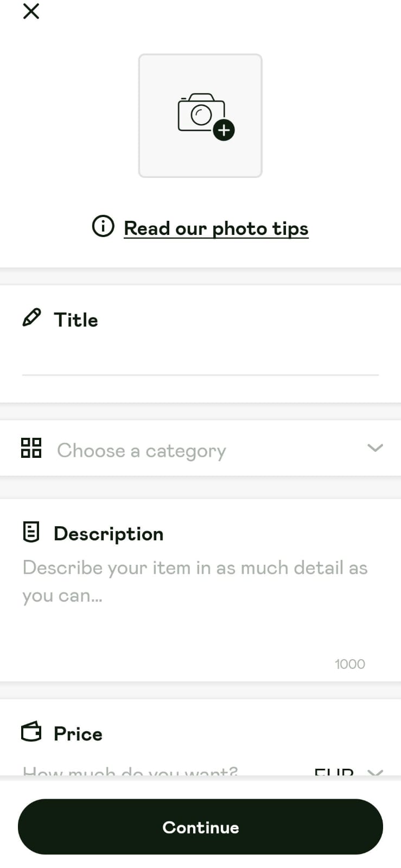Click the info circle icon beside photo tips
The width and height of the screenshot is (401, 868).
(x=103, y=226)
